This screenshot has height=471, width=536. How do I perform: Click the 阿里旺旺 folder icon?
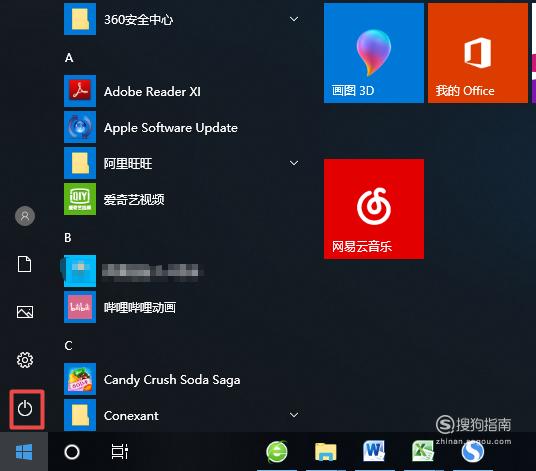tap(80, 163)
